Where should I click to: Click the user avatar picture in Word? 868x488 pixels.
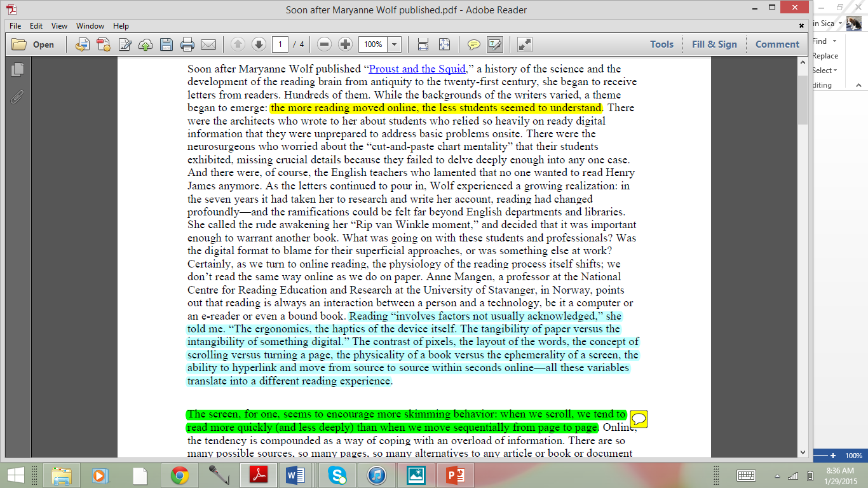coord(853,24)
